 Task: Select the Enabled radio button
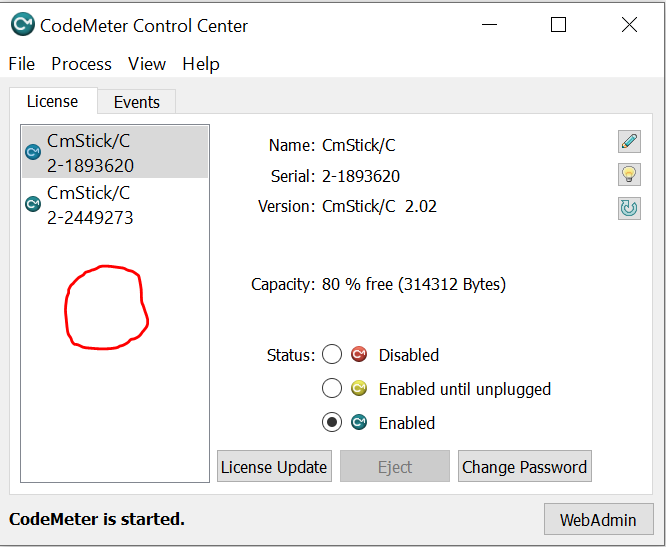[332, 422]
